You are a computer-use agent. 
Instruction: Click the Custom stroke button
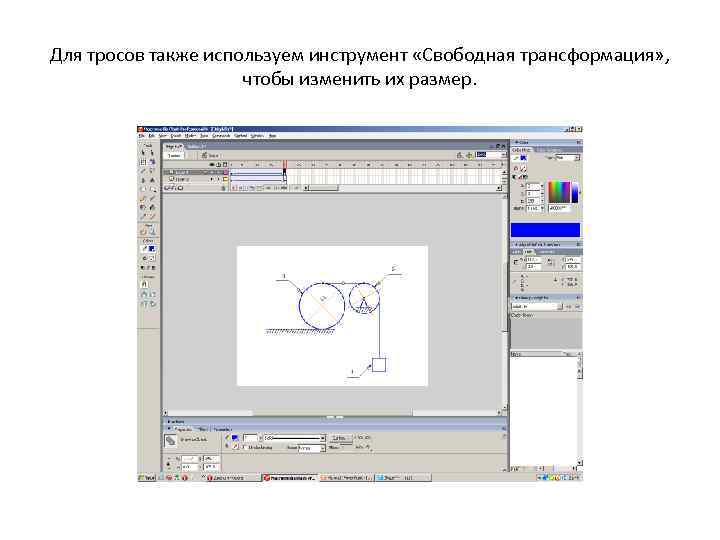339,438
